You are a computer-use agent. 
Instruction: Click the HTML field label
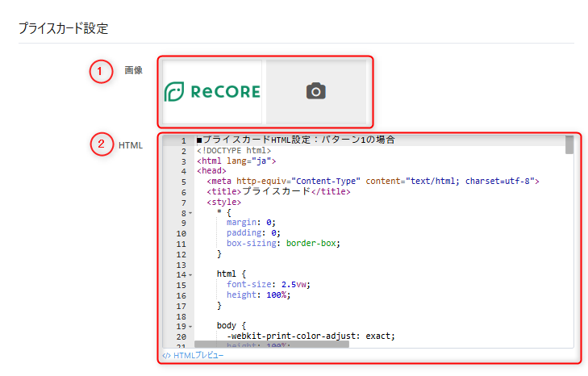131,145
